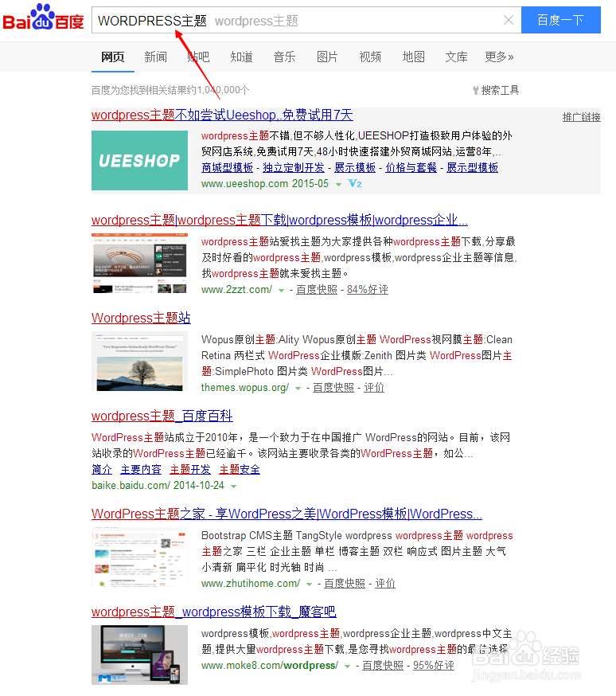Click the www.2zzt.com/ green URL

click(237, 290)
